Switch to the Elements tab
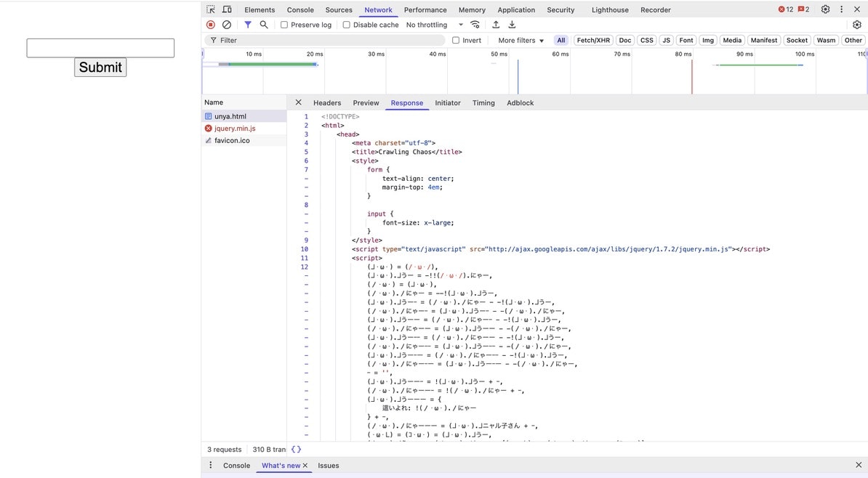This screenshot has width=868, height=478. coord(260,10)
